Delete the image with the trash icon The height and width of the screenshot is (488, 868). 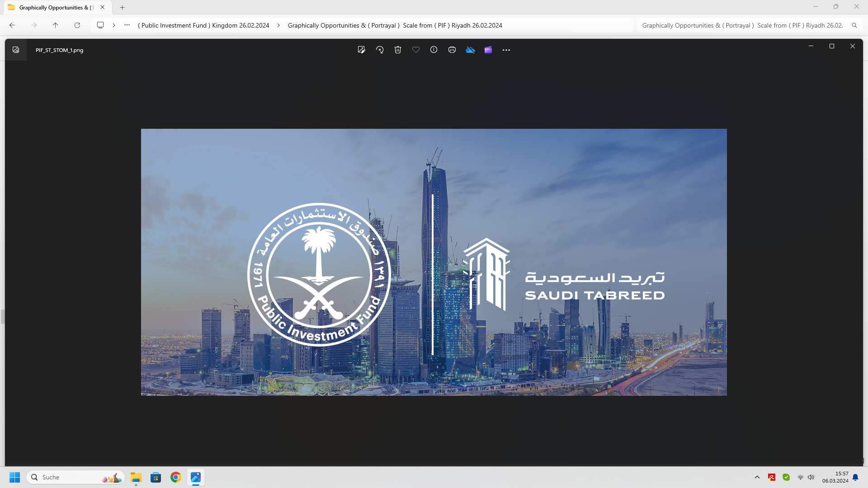pyautogui.click(x=398, y=50)
